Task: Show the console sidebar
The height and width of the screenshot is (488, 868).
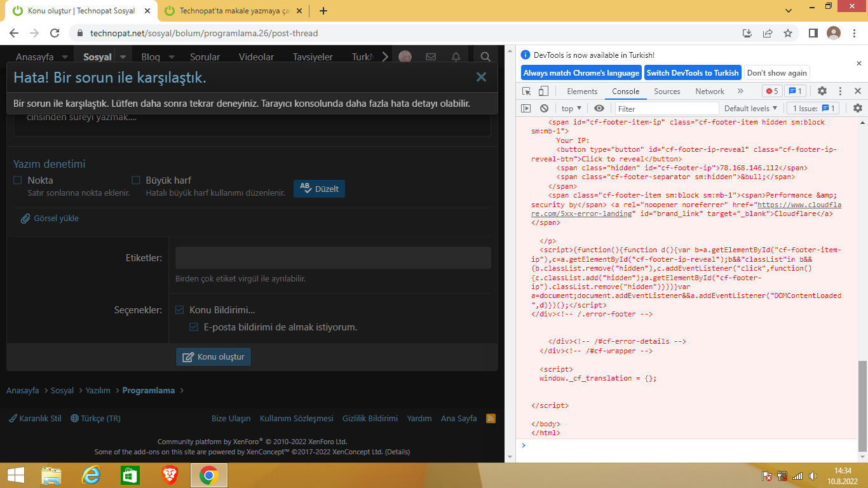Action: tap(526, 109)
